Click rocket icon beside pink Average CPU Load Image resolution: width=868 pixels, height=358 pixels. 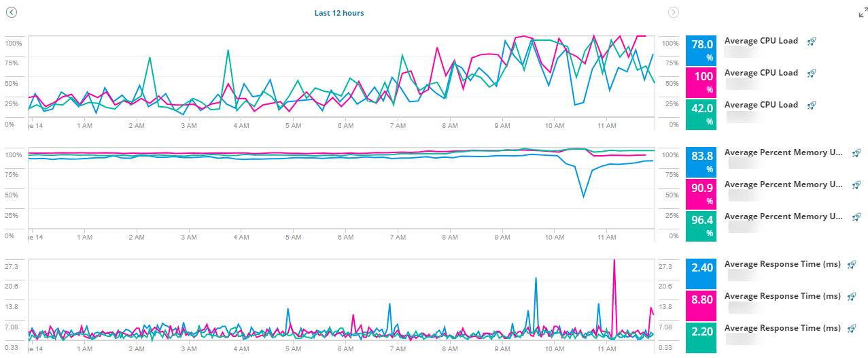point(812,74)
